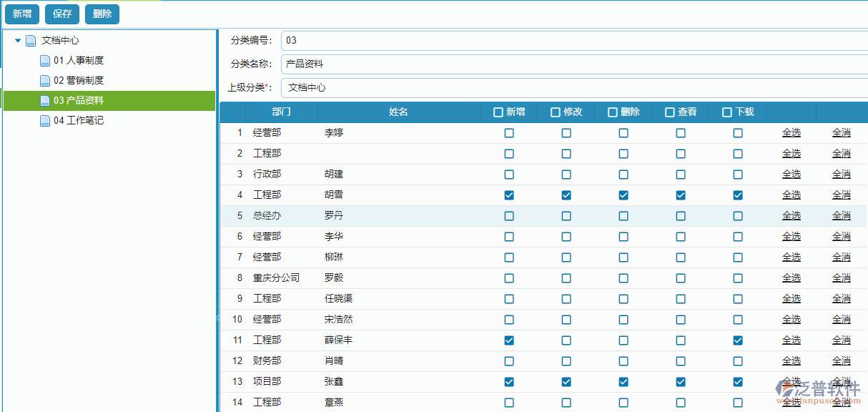Click the document icon of highlighted 03 产品资料
The width and height of the screenshot is (868, 412).
click(44, 100)
